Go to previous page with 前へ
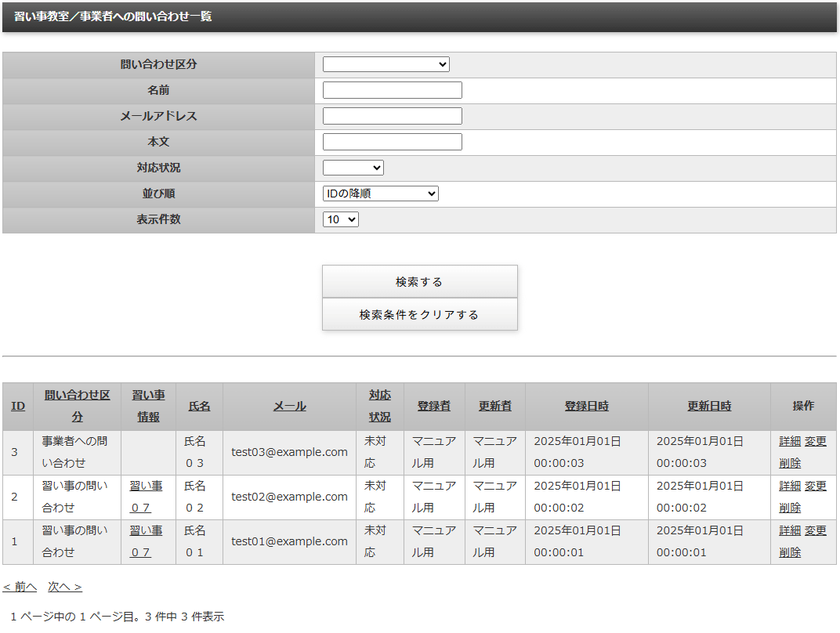The height and width of the screenshot is (633, 840). point(20,587)
